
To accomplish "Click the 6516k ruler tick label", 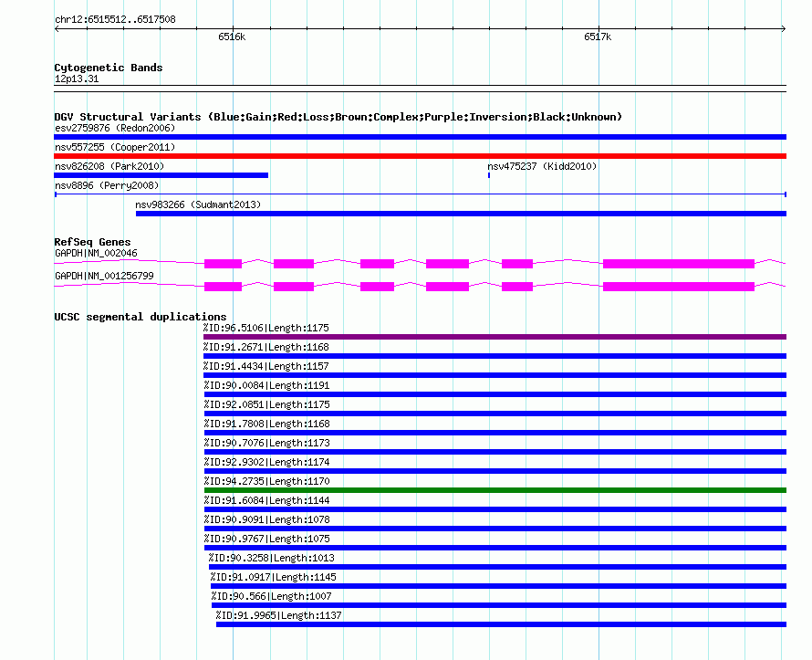I will click(x=232, y=37).
